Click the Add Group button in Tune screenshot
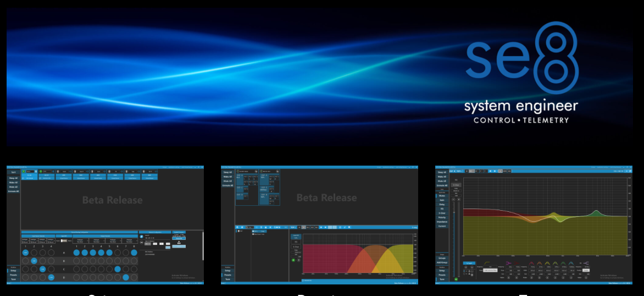 [x=442, y=262]
